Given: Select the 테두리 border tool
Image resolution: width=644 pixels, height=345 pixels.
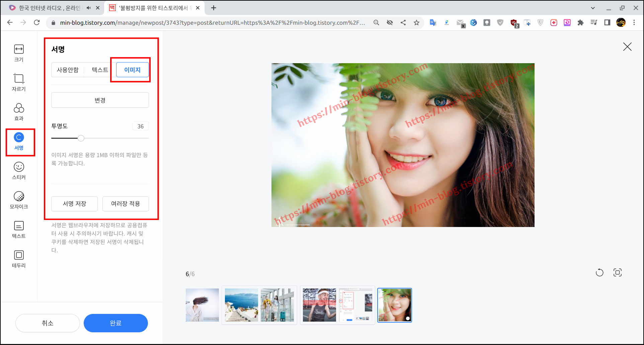Looking at the screenshot, I should point(19,259).
